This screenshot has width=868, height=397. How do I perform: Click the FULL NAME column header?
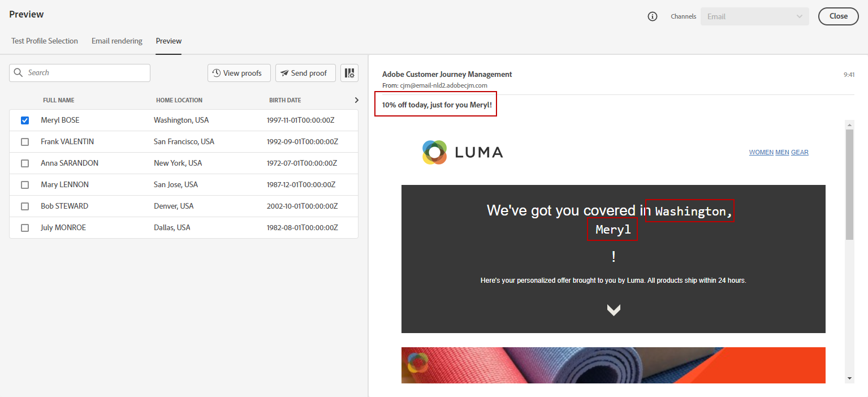59,100
